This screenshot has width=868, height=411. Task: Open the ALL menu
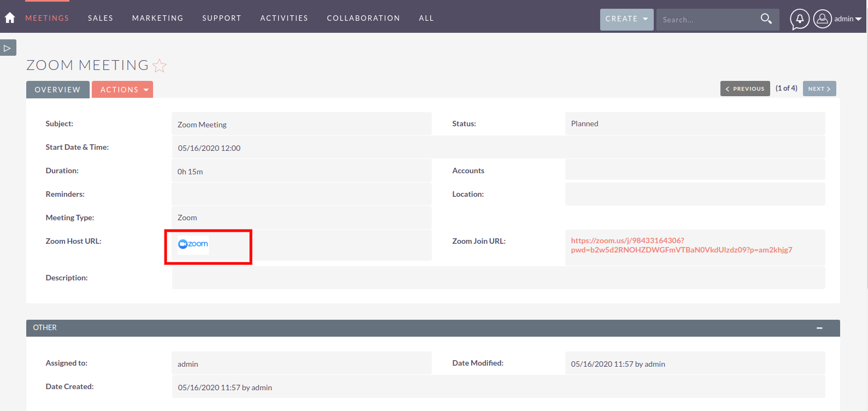click(426, 18)
